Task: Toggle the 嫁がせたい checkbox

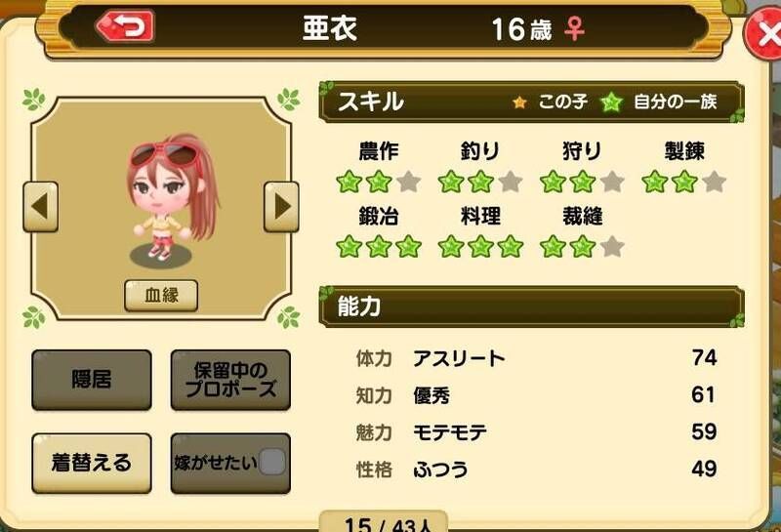Action: coord(272,463)
